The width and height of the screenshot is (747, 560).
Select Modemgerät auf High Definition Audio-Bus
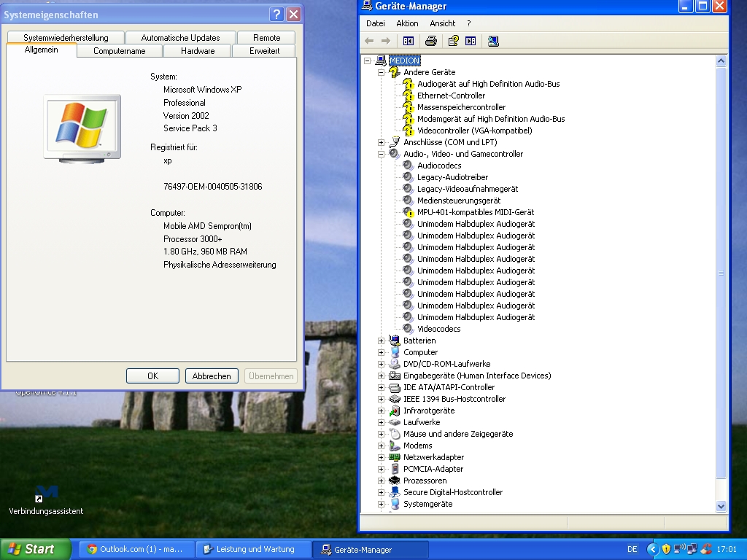pyautogui.click(x=491, y=119)
